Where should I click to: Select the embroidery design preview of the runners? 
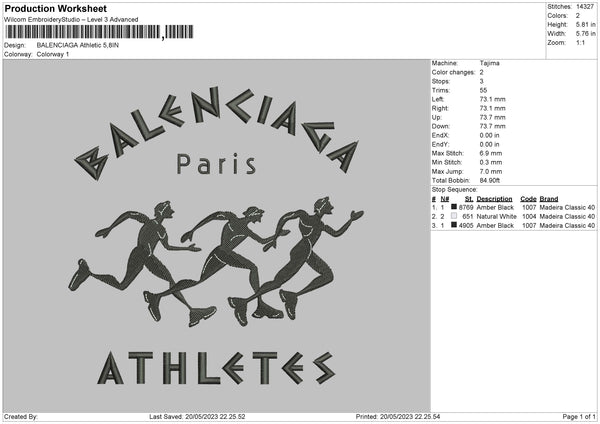tap(216, 262)
